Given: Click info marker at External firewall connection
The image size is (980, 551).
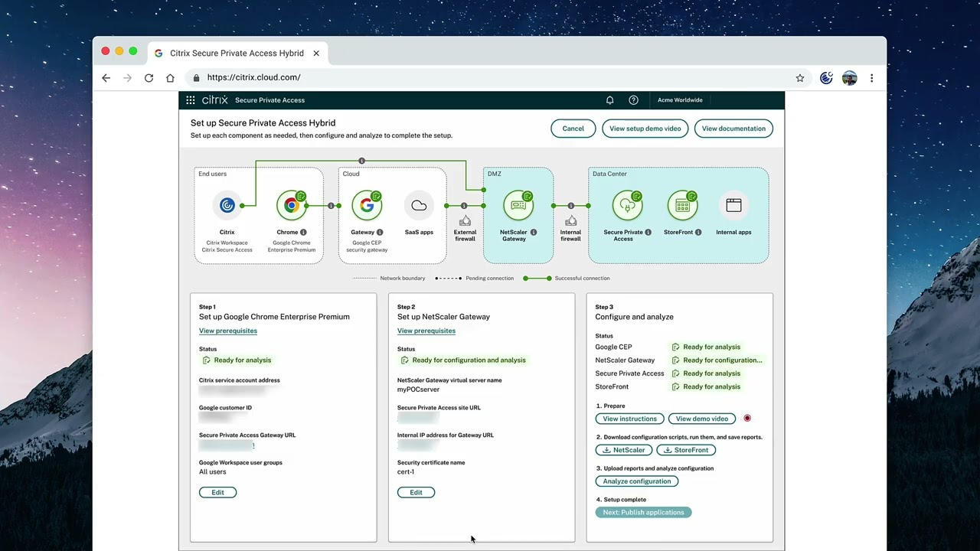Looking at the screenshot, I should pyautogui.click(x=464, y=206).
